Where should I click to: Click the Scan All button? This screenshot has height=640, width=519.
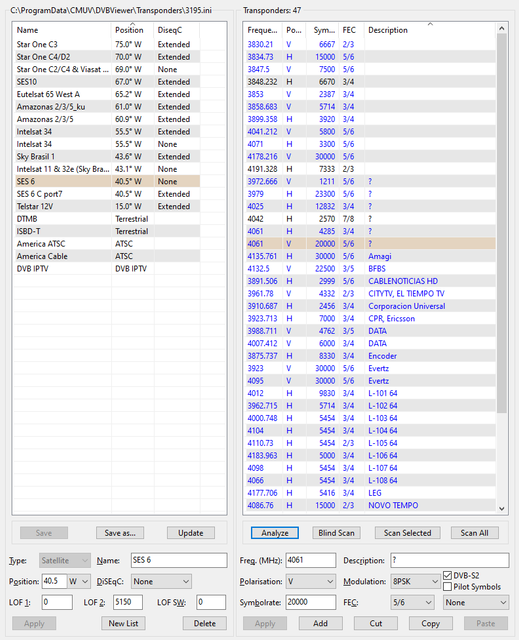coord(475,533)
